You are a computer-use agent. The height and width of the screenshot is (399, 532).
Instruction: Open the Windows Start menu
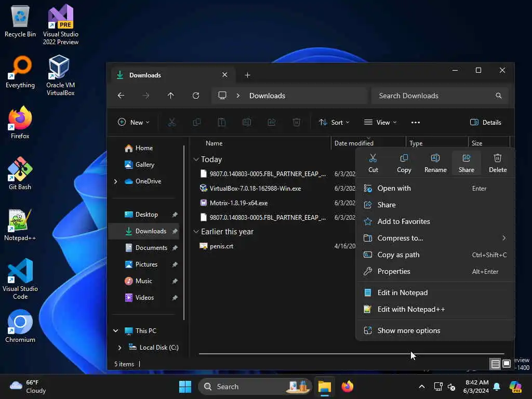tap(185, 387)
